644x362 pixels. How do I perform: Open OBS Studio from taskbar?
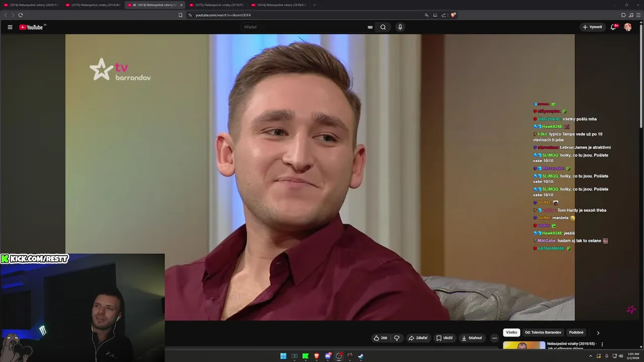[339, 356]
